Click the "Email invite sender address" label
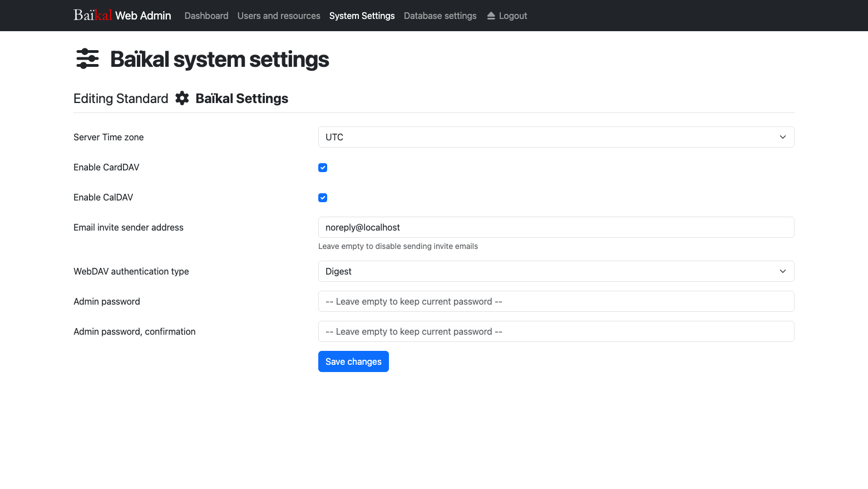 click(x=129, y=227)
